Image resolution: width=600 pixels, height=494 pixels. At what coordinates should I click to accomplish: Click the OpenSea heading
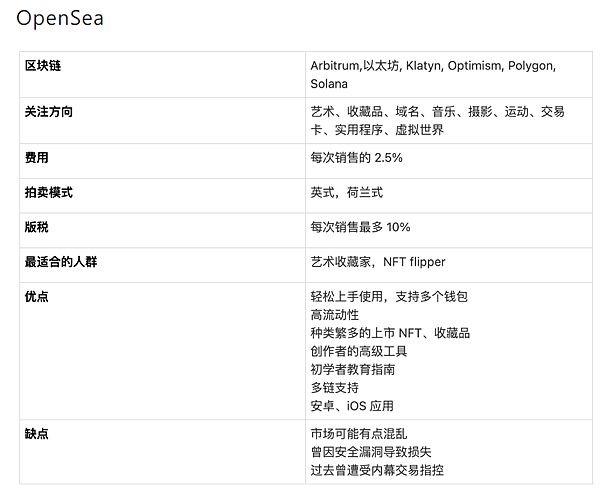coord(60,19)
